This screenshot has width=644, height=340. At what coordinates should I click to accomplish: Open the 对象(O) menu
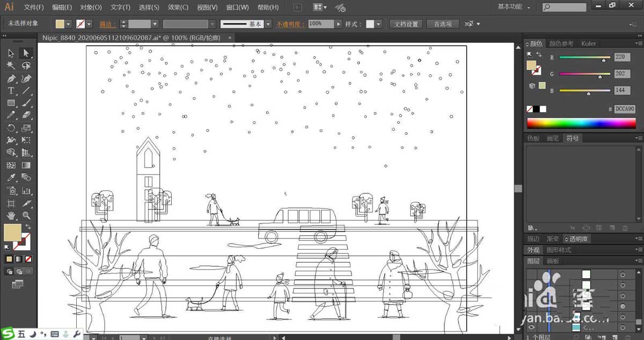[91, 8]
